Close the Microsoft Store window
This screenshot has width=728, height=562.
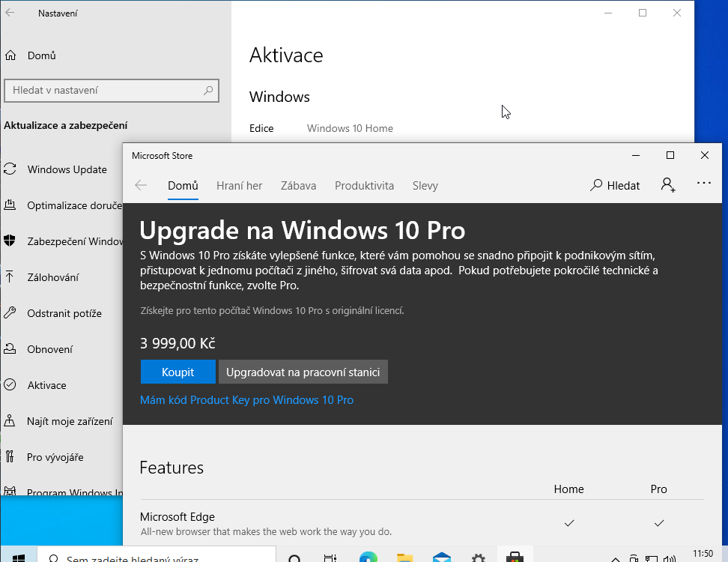click(x=705, y=155)
